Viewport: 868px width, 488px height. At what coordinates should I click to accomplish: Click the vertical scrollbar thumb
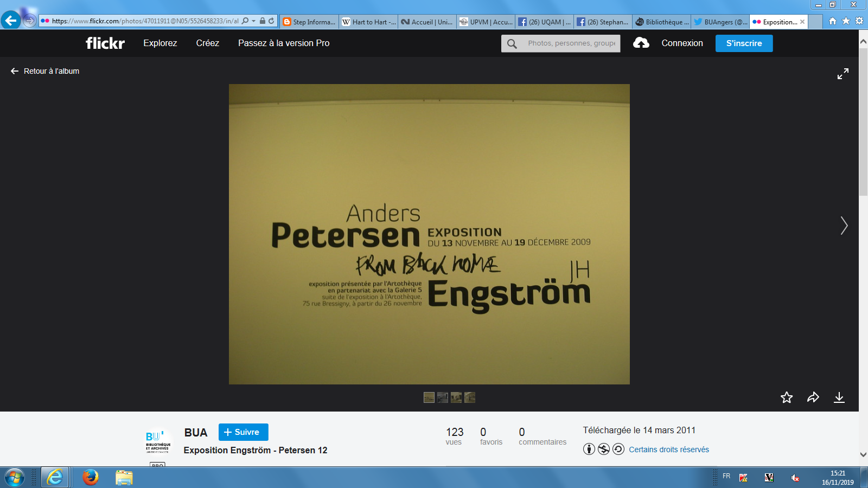863,121
